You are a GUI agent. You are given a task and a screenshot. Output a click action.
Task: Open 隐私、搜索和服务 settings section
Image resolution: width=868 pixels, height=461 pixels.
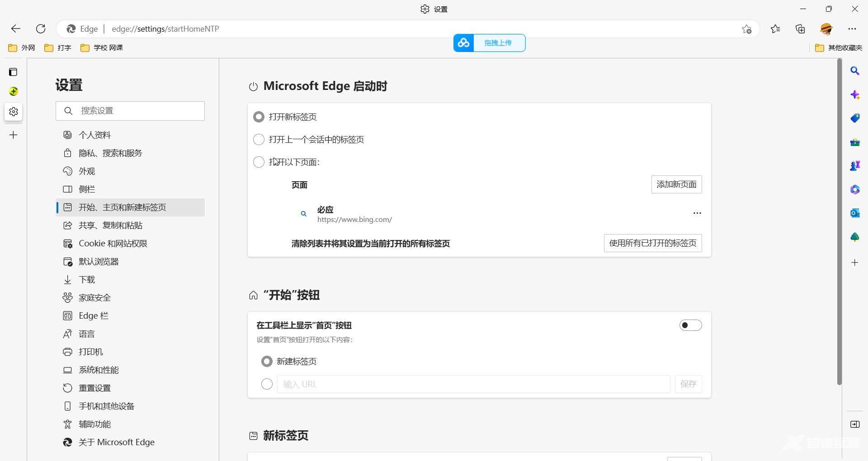pyautogui.click(x=130, y=153)
